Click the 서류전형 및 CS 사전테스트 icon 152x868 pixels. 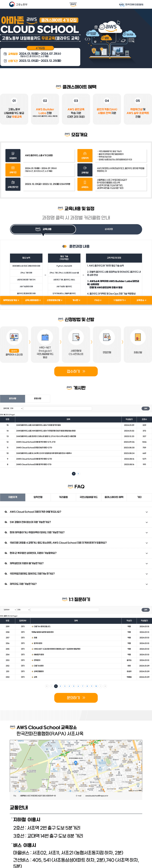point(76,337)
